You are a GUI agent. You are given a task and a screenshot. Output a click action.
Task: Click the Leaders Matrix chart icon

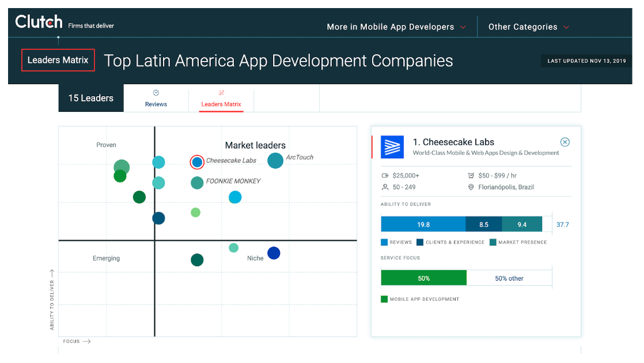click(x=221, y=93)
